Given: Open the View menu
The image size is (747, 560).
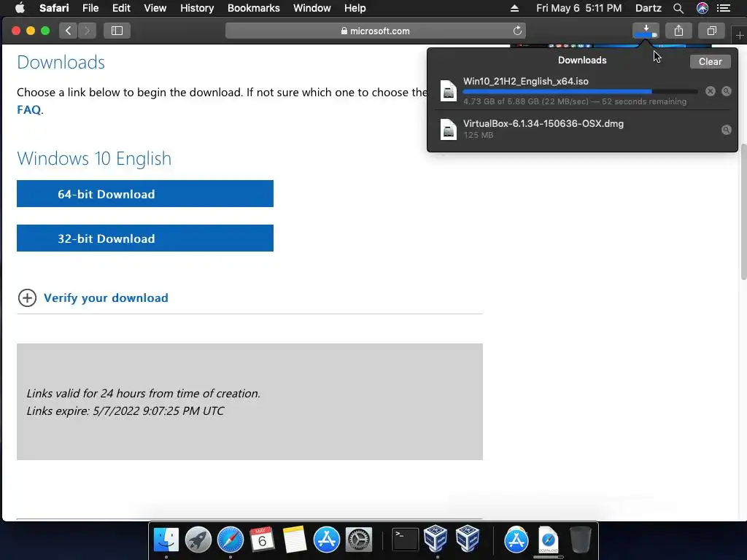Looking at the screenshot, I should tap(155, 8).
